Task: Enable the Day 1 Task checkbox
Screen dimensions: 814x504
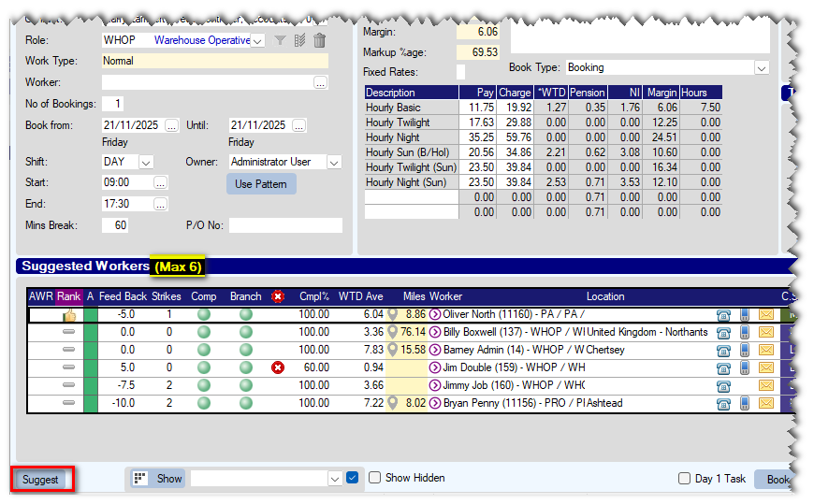Action: point(684,478)
